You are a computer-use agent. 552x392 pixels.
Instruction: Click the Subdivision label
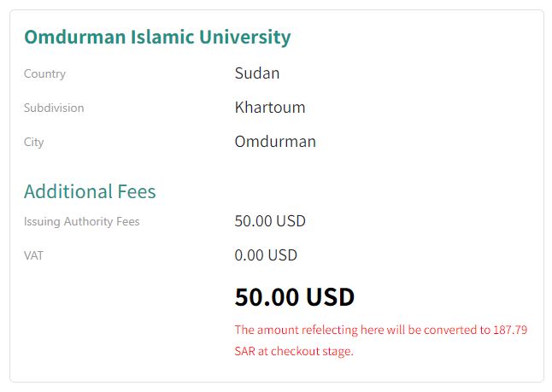point(54,108)
